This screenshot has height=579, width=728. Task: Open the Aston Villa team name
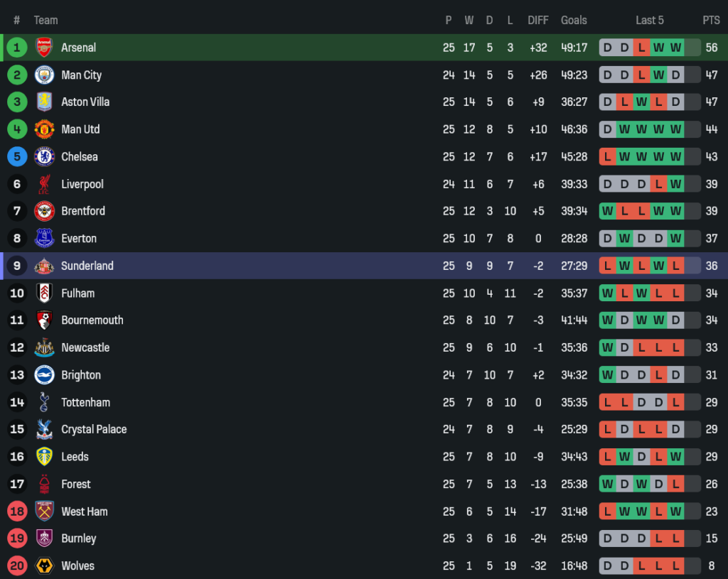pyautogui.click(x=85, y=102)
